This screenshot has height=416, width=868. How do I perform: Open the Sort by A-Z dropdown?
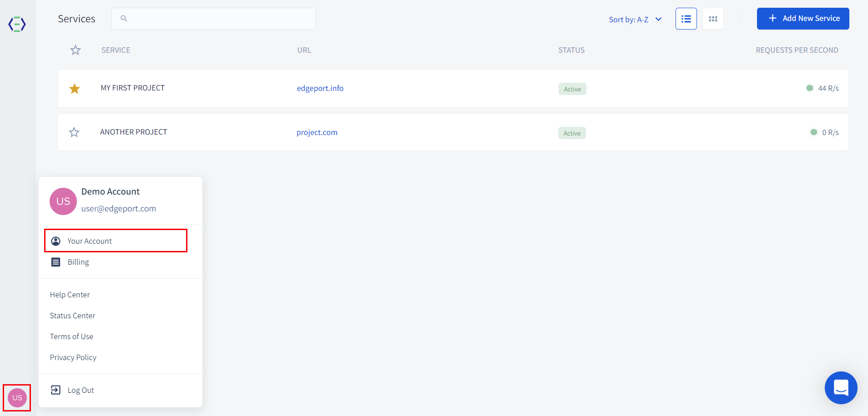[x=635, y=20]
